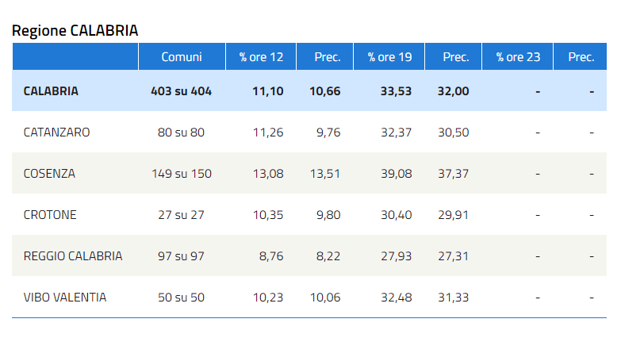Select the VIBO VALENTIA province row
Viewport: 644px width, 361px height.
click(x=309, y=297)
